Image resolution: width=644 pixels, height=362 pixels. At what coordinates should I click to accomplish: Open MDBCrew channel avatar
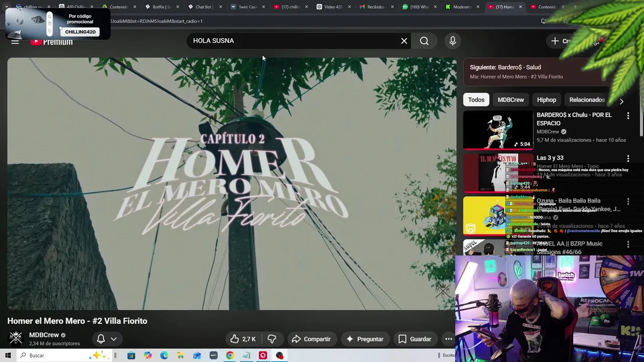pos(16,338)
